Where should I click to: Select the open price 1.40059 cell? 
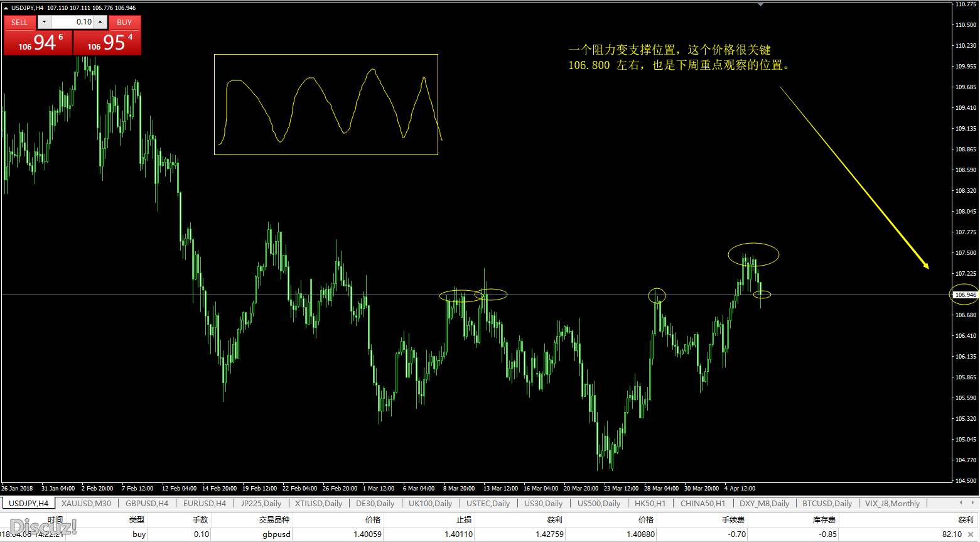[x=367, y=534]
